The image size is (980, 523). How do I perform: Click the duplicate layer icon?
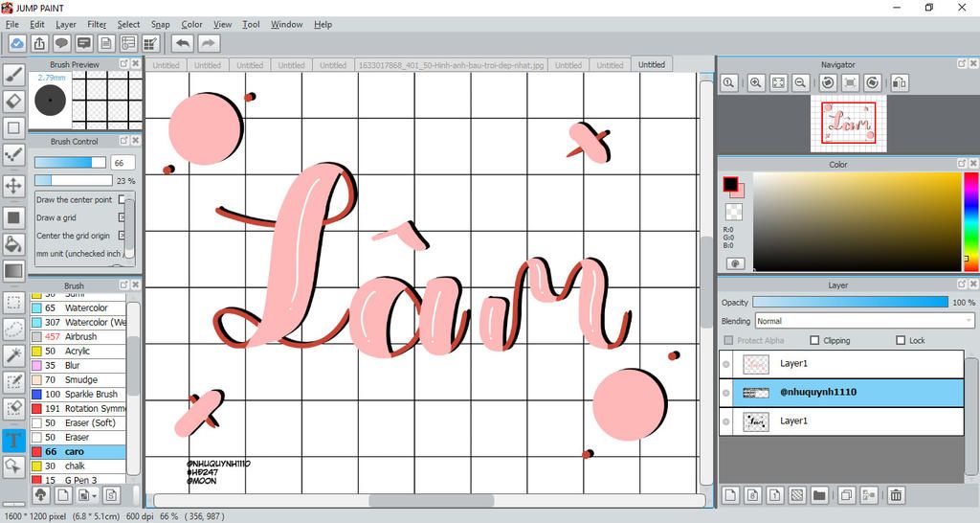tap(846, 495)
